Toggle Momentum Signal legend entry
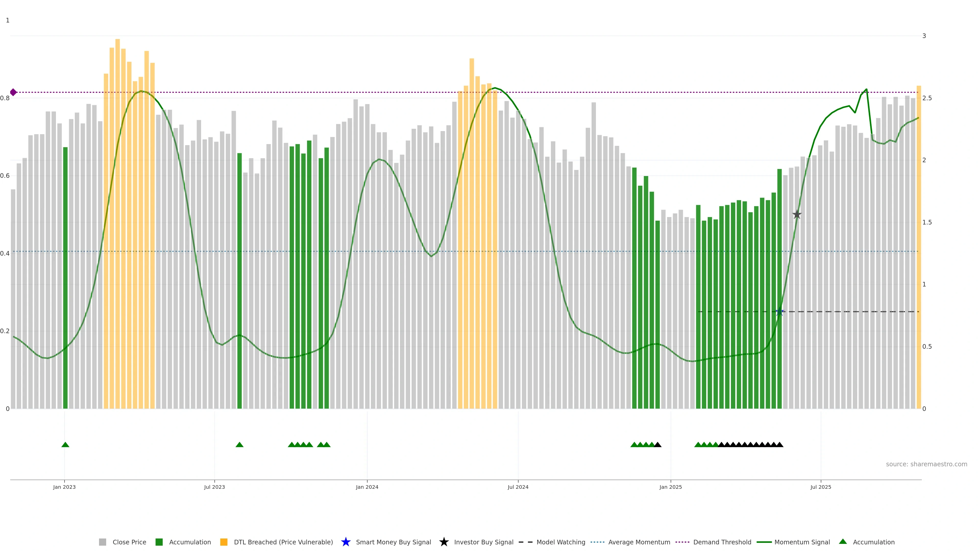Screen dimensions: 980x551 point(802,542)
